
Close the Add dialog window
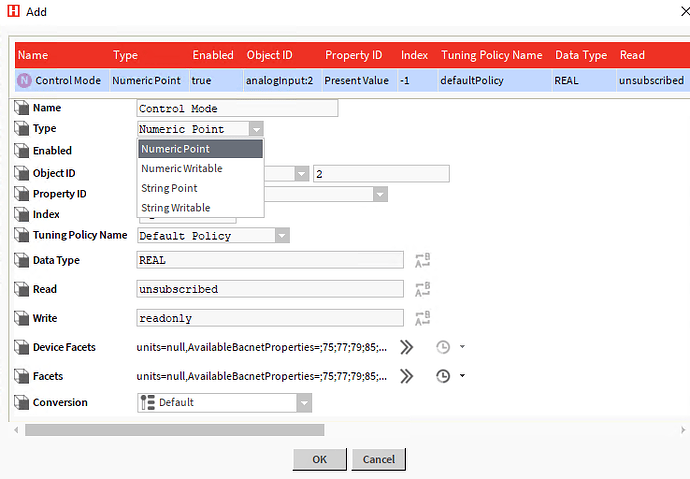point(685,11)
